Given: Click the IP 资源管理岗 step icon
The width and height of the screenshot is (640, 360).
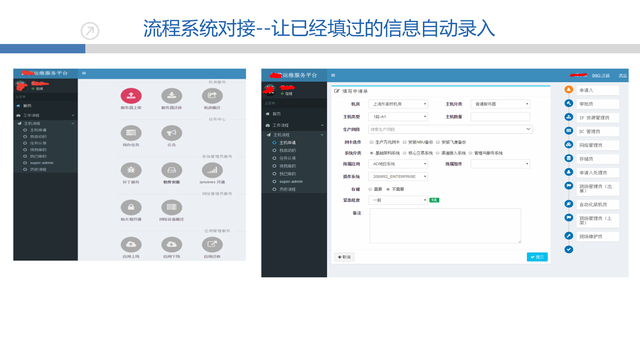Looking at the screenshot, I should pos(569,117).
